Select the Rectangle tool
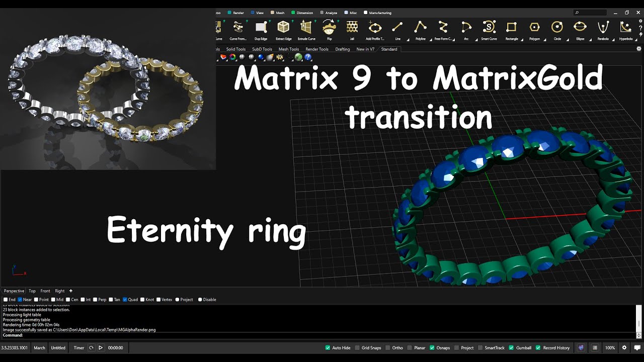The height and width of the screenshot is (362, 644). coord(512,27)
